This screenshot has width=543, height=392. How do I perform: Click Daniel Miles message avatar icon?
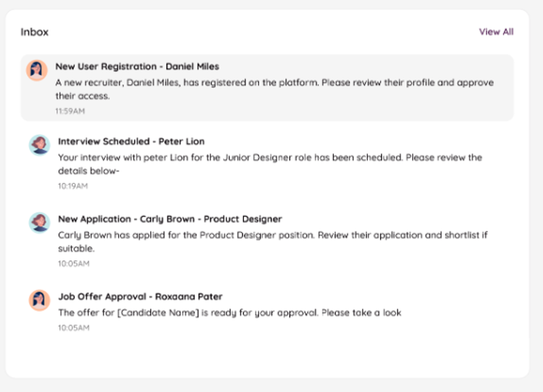click(37, 70)
